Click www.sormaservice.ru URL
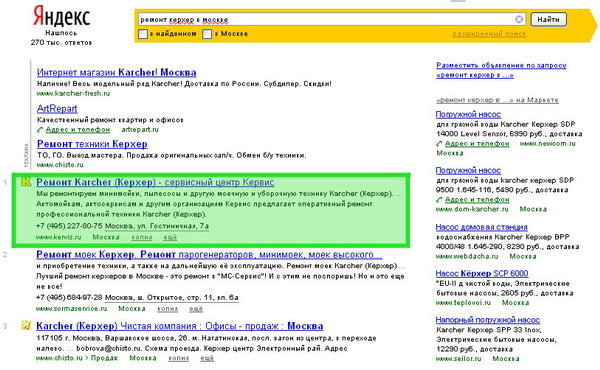This screenshot has width=600, height=370. [72, 308]
